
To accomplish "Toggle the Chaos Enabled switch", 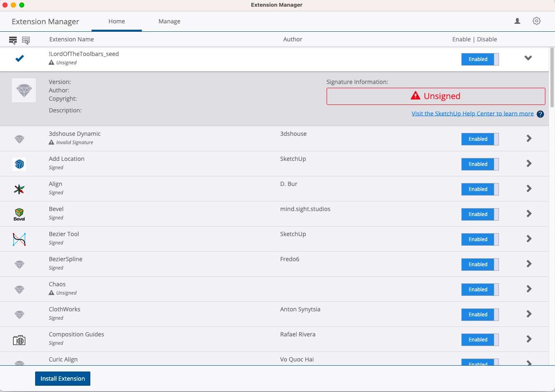I will 480,290.
